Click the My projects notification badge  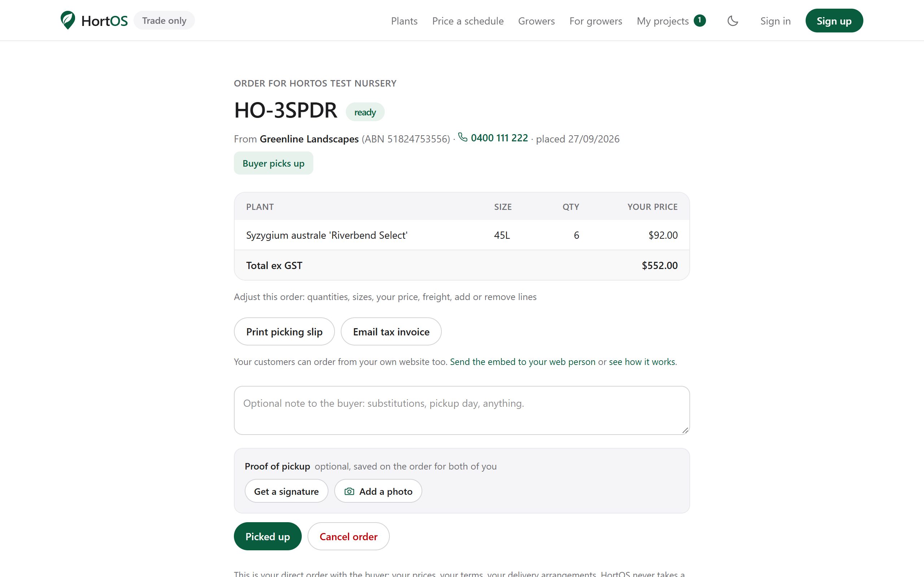tap(699, 20)
